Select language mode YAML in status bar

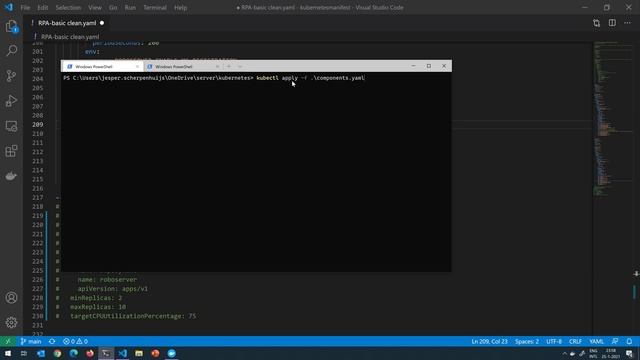(596, 341)
